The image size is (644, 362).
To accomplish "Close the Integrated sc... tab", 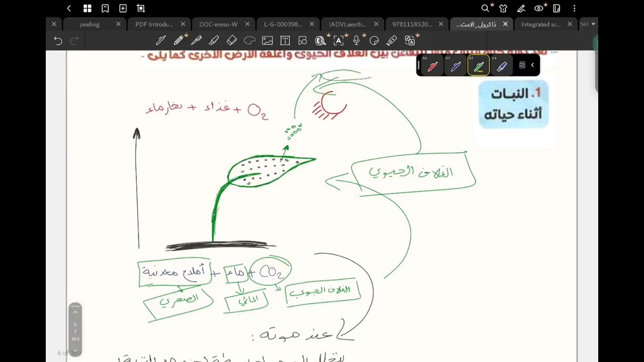I will click(x=570, y=24).
